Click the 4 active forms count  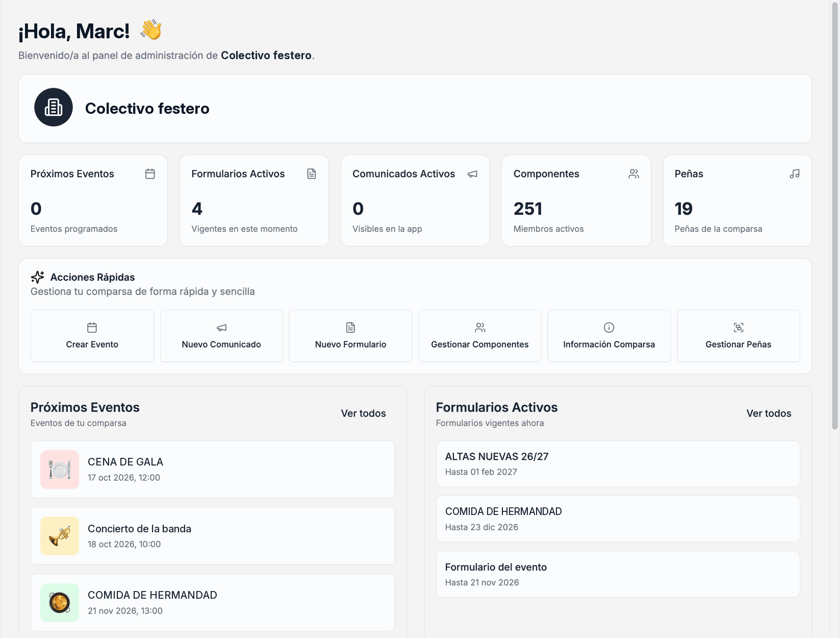tap(197, 209)
